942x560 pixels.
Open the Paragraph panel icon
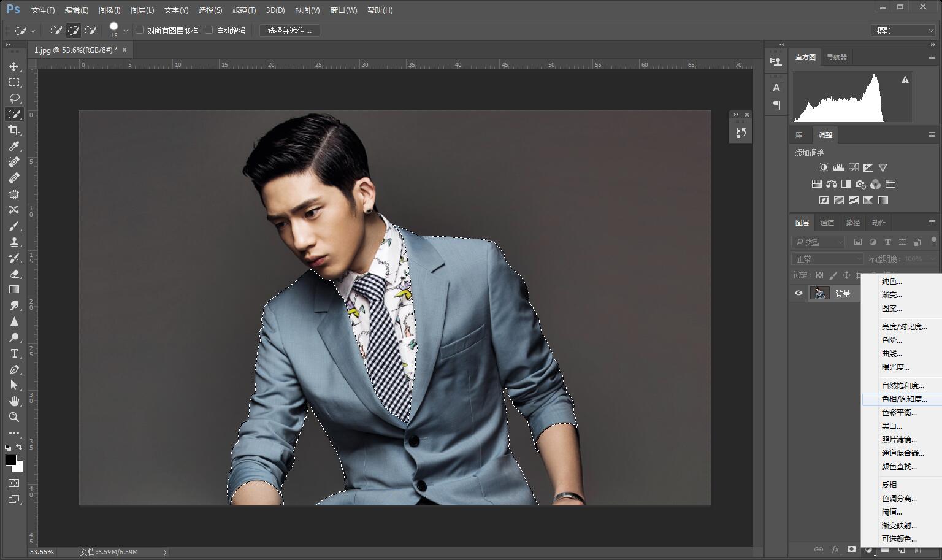[x=776, y=105]
